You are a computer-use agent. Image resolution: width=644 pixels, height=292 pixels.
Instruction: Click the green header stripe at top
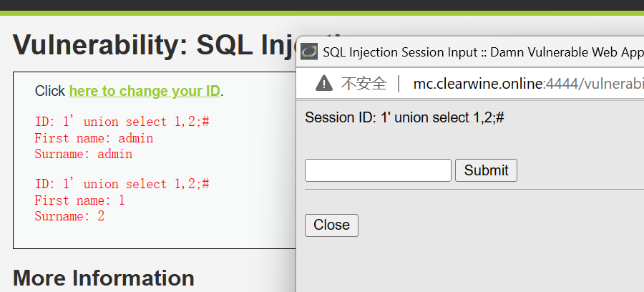pyautogui.click(x=322, y=13)
